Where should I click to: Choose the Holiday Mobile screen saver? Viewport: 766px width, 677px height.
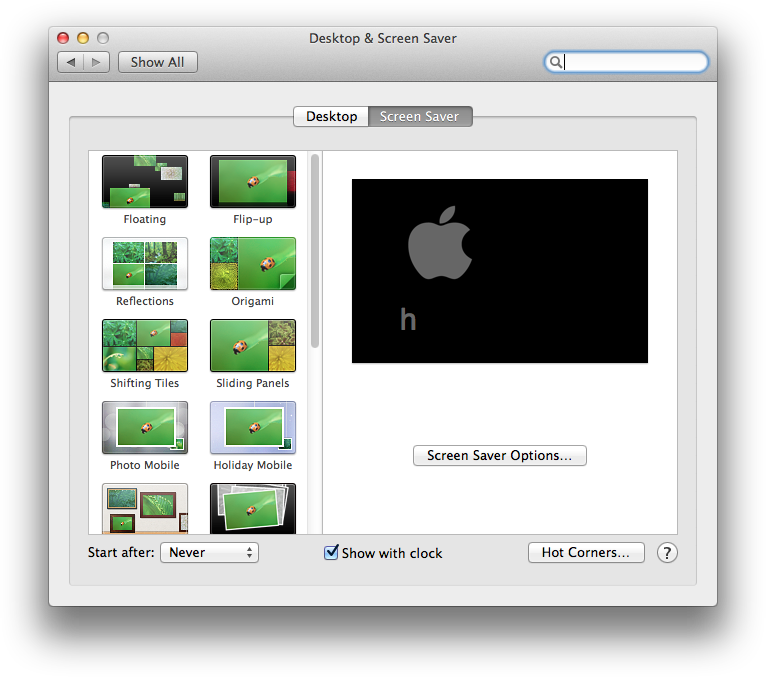[x=252, y=428]
